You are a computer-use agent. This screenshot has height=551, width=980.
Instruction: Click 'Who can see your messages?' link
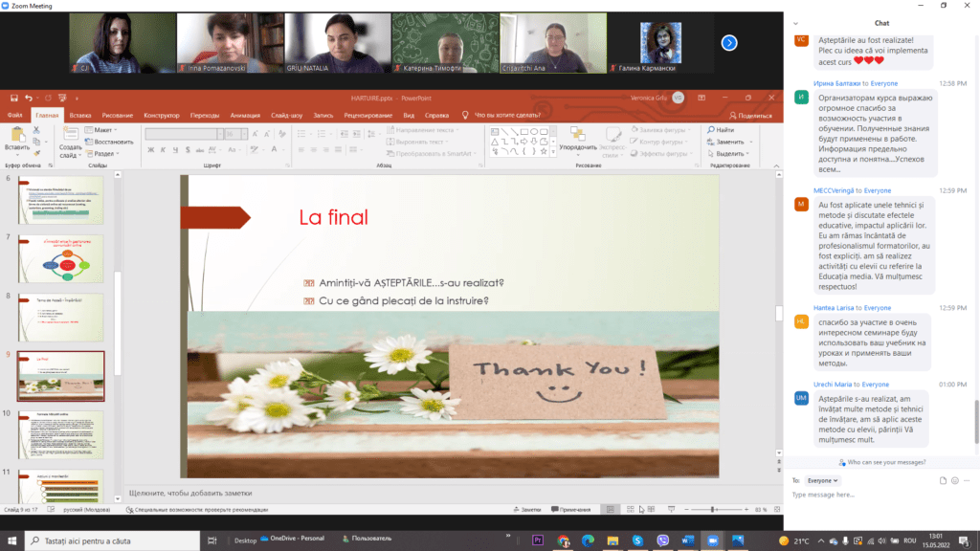tap(881, 462)
